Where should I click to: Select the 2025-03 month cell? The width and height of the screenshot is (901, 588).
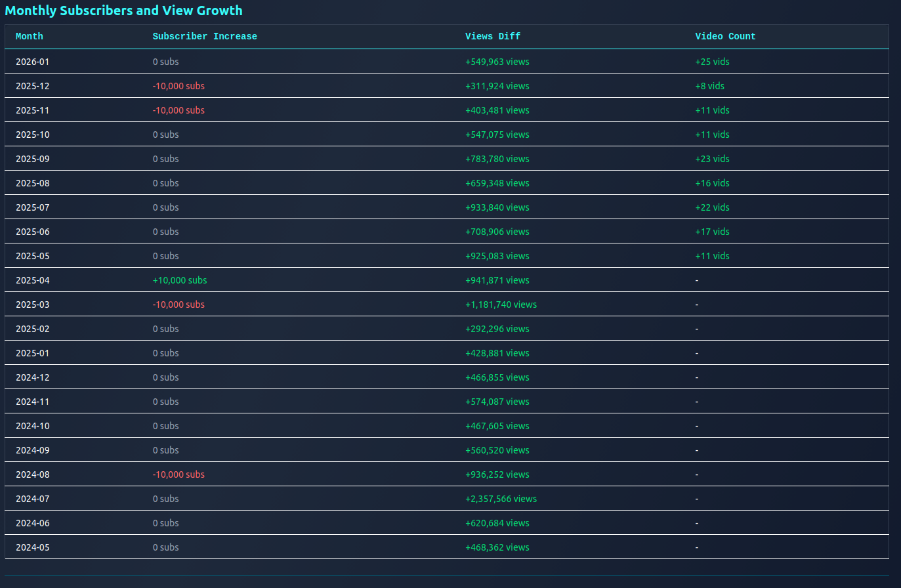point(33,304)
